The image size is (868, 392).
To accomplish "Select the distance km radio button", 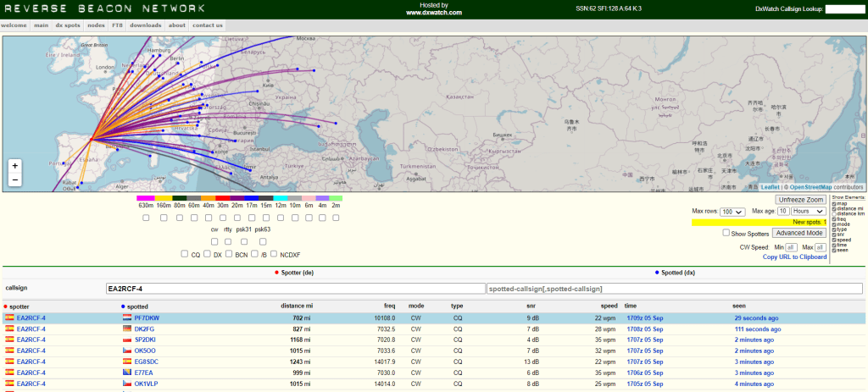I will click(835, 215).
